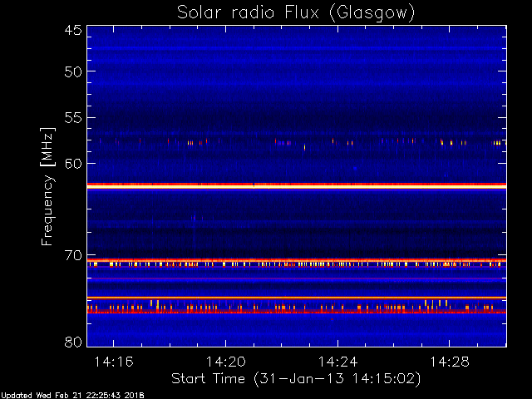The height and width of the screenshot is (399, 532).
Task: Click the 'Frequency [MHz]' axis title
Action: (47, 186)
